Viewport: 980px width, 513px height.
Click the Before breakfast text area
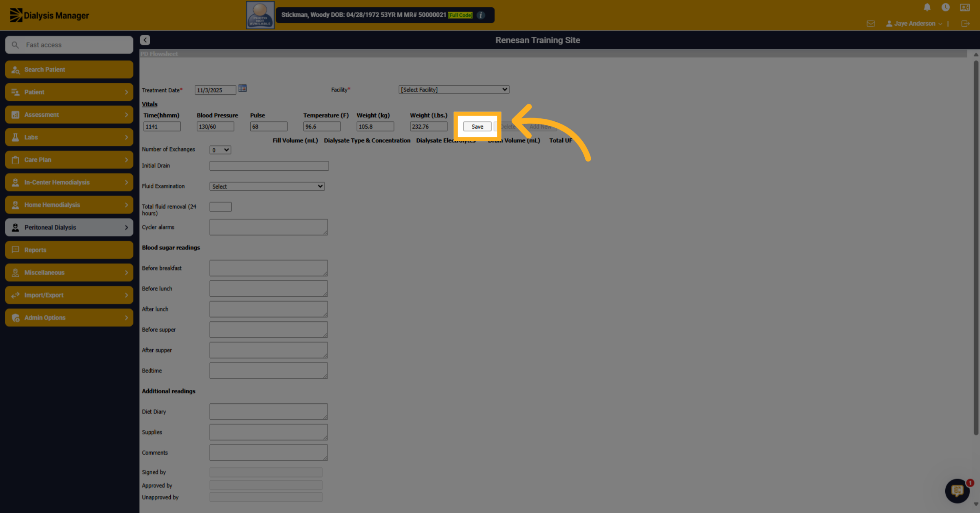tap(269, 268)
